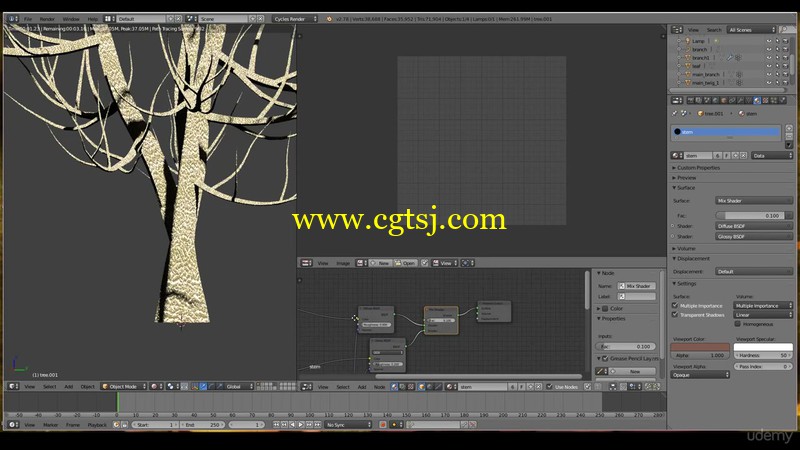800x450 pixels.
Task: Click the Viewport Specular color swatch
Action: [763, 347]
